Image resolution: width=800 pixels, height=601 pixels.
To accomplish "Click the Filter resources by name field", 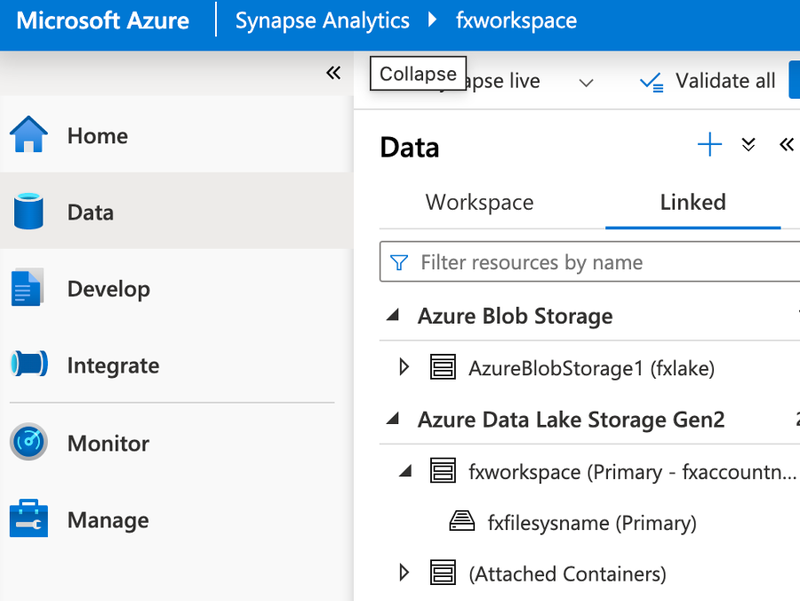I will coord(590,262).
